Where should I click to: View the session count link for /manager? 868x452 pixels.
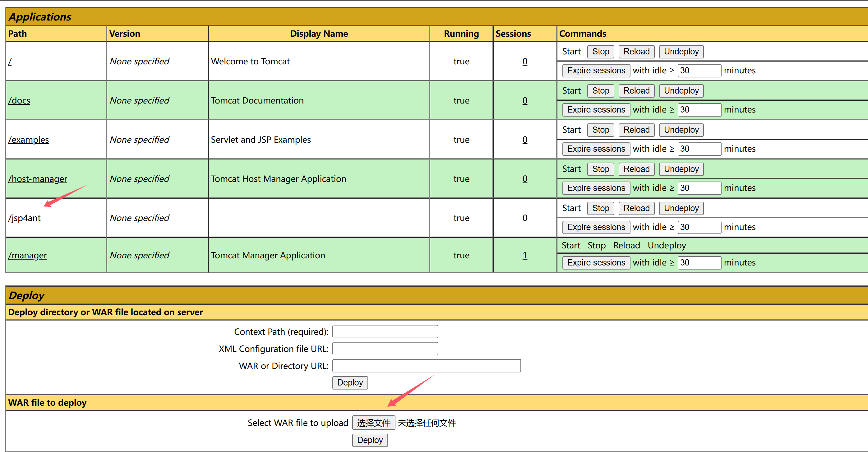pyautogui.click(x=525, y=255)
